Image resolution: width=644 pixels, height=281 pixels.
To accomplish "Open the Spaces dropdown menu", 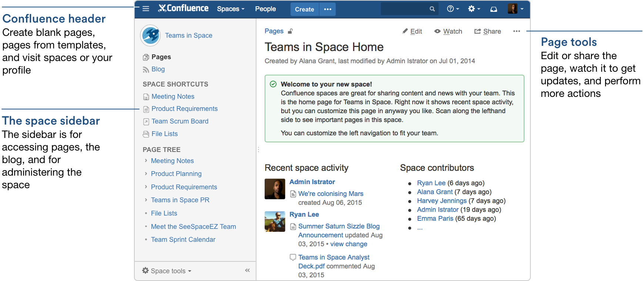I will click(x=231, y=9).
